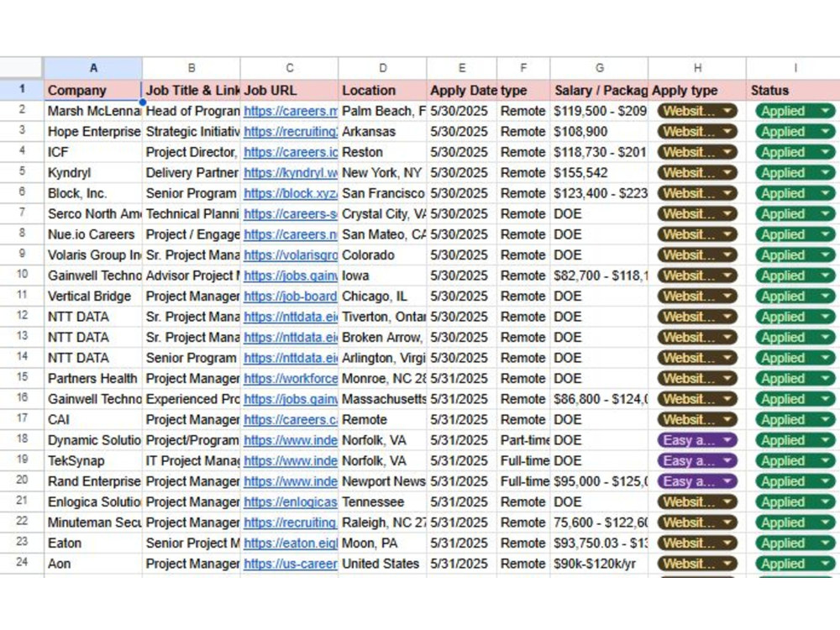Select the Salary / Package header cell
The height and width of the screenshot is (630, 840).
pyautogui.click(x=600, y=90)
